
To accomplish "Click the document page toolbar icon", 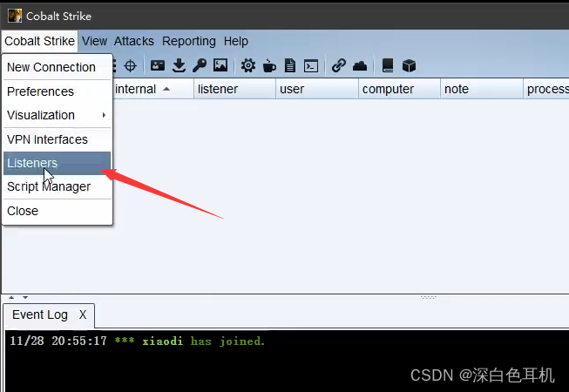I will (290, 65).
